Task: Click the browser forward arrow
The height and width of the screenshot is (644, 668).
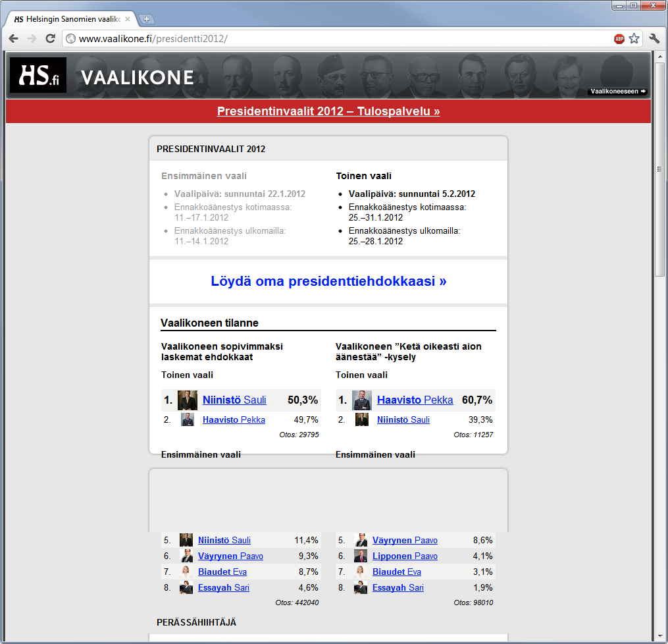Action: [x=32, y=39]
